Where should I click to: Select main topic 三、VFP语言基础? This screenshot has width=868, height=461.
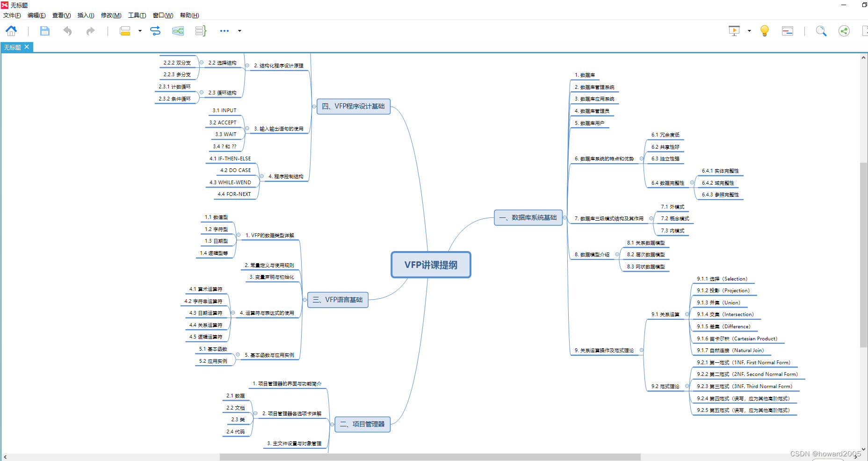pos(338,300)
